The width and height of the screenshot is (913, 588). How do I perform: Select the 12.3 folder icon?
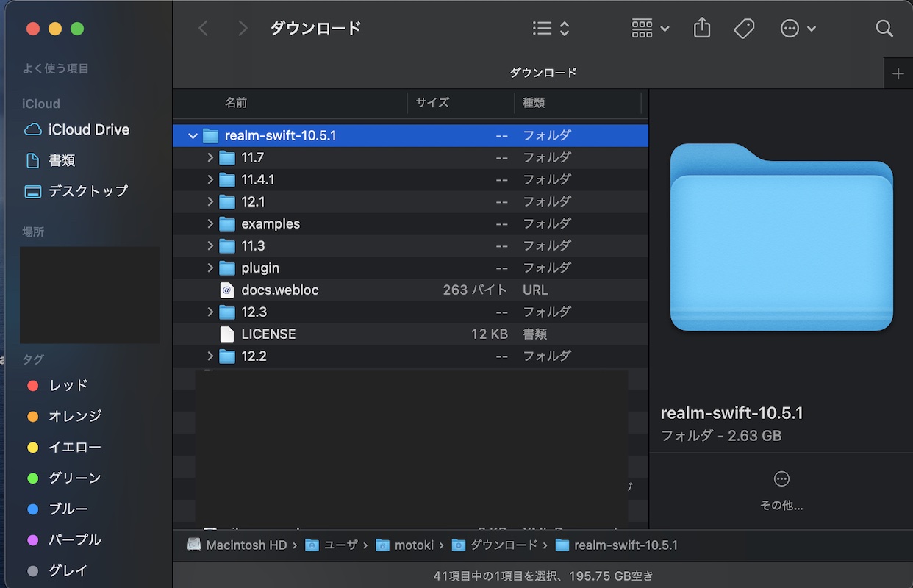[227, 312]
